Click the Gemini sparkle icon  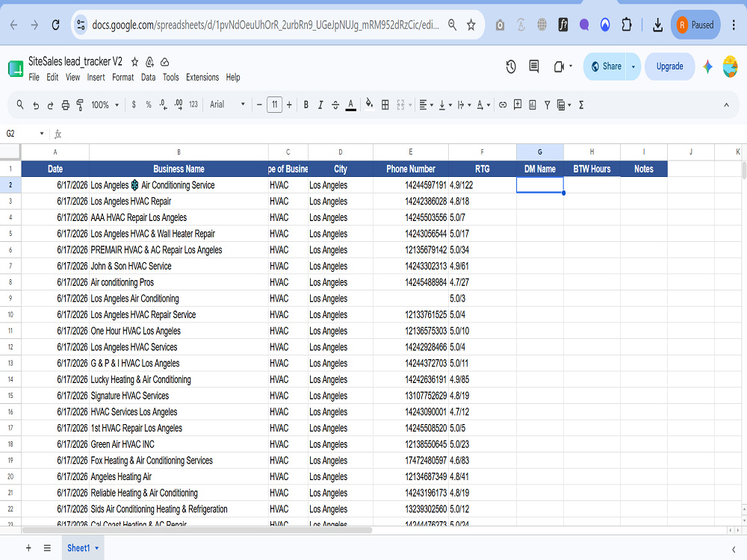(707, 66)
